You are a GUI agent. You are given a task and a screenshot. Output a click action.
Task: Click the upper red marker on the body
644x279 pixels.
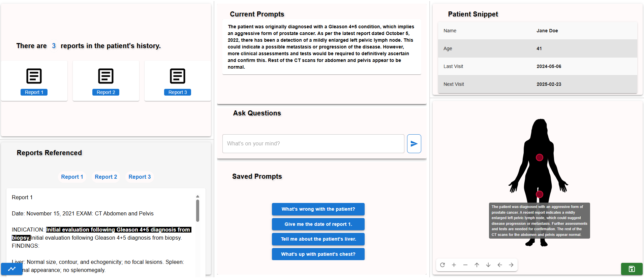click(539, 158)
